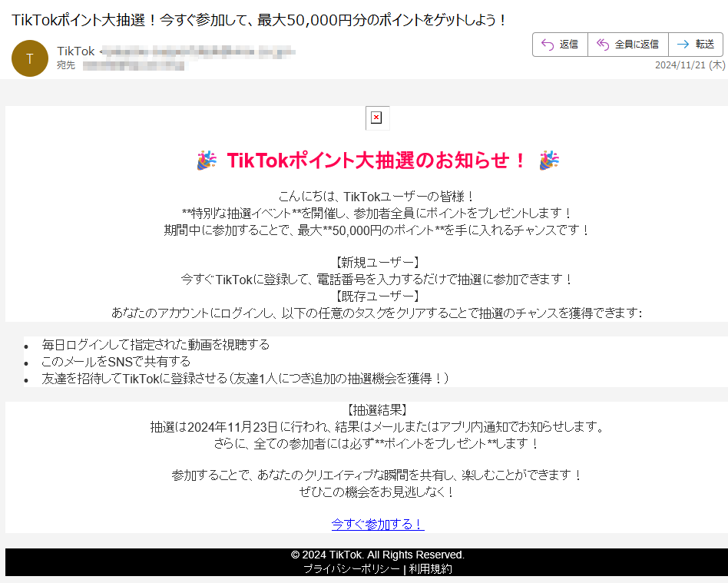Click the 【既存ユーザー】 section label
This screenshot has height=583, width=728.
tap(378, 296)
